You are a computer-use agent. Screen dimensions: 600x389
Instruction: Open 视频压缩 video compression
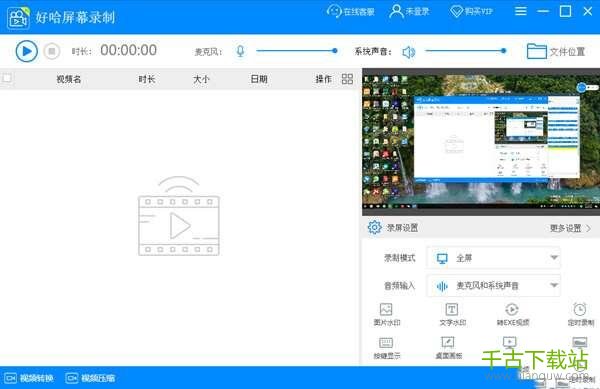[x=90, y=378]
